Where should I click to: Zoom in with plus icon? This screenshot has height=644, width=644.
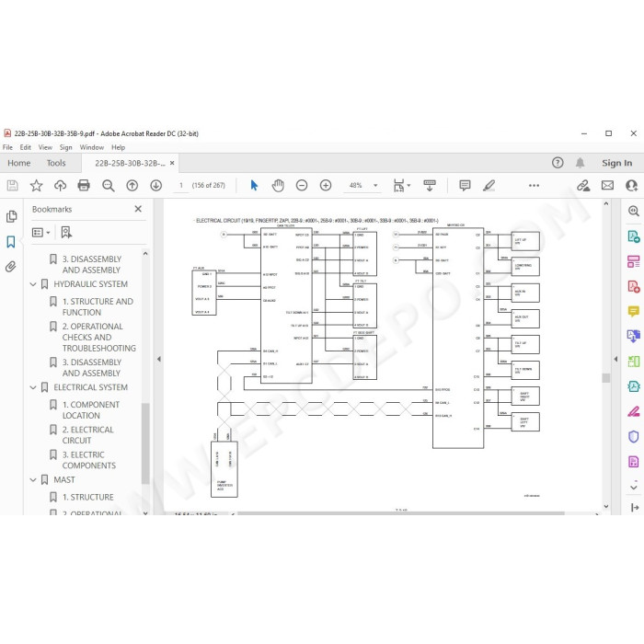click(326, 186)
